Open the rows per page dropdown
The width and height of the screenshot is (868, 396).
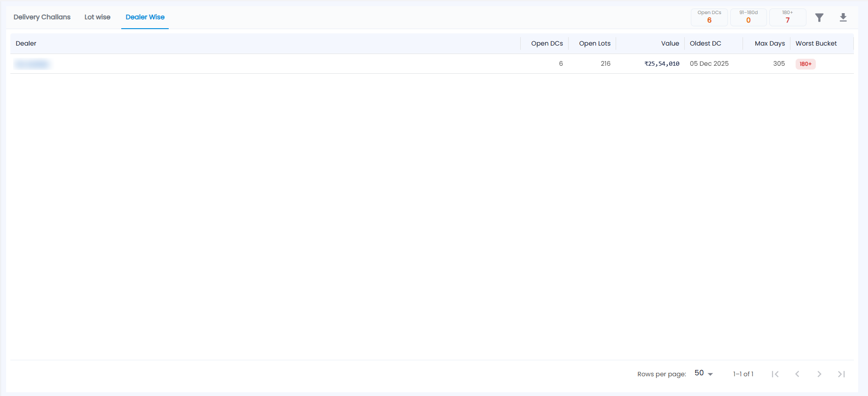click(704, 373)
